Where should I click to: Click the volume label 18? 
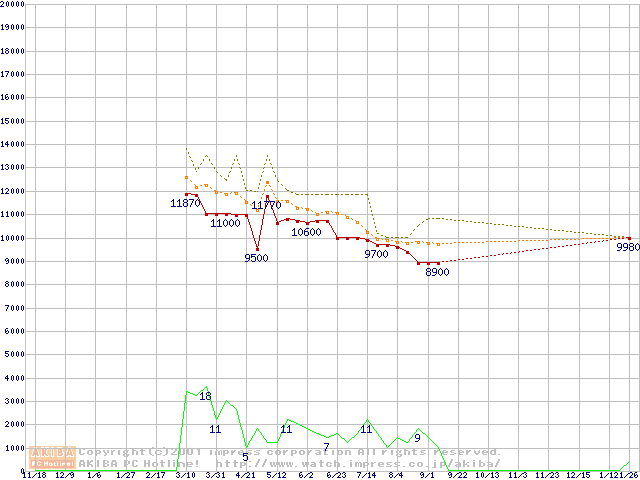coord(205,396)
